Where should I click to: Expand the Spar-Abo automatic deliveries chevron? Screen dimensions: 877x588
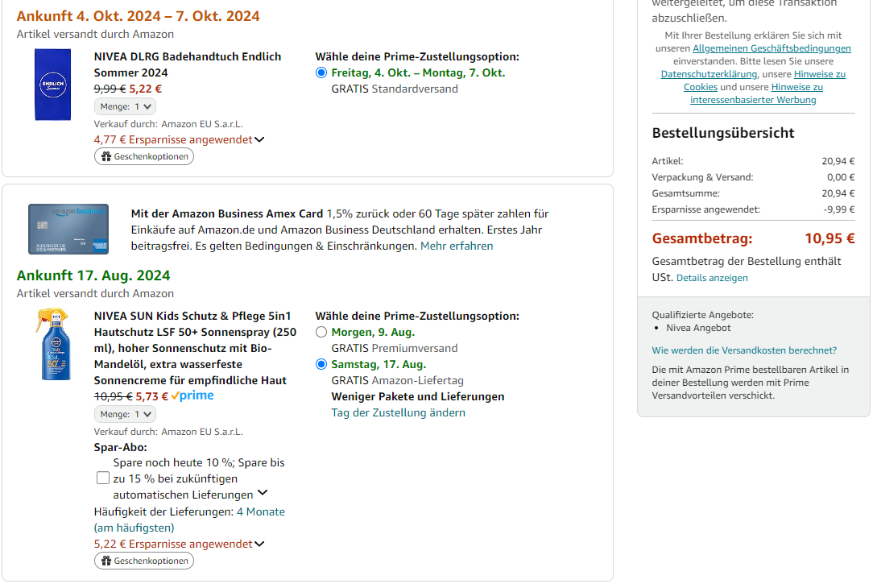263,494
